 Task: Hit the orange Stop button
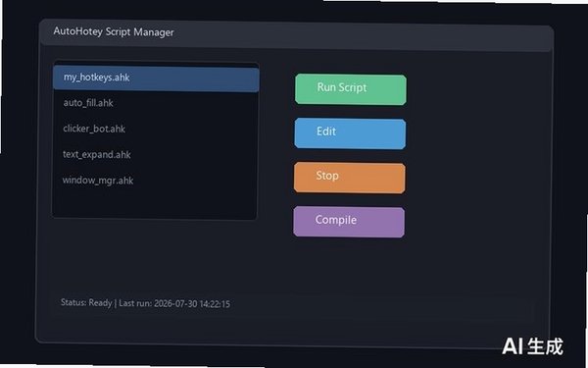pyautogui.click(x=350, y=178)
